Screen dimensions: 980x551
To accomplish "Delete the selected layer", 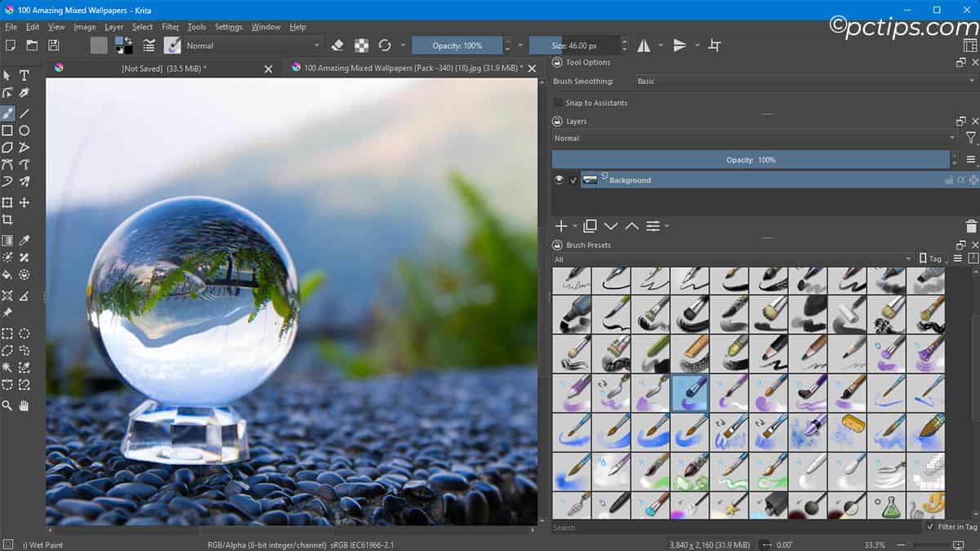I will (971, 226).
